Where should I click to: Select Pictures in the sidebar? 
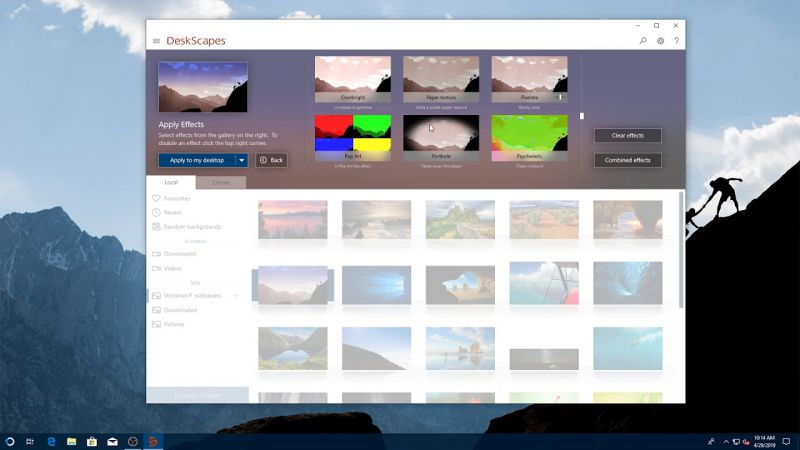click(174, 324)
